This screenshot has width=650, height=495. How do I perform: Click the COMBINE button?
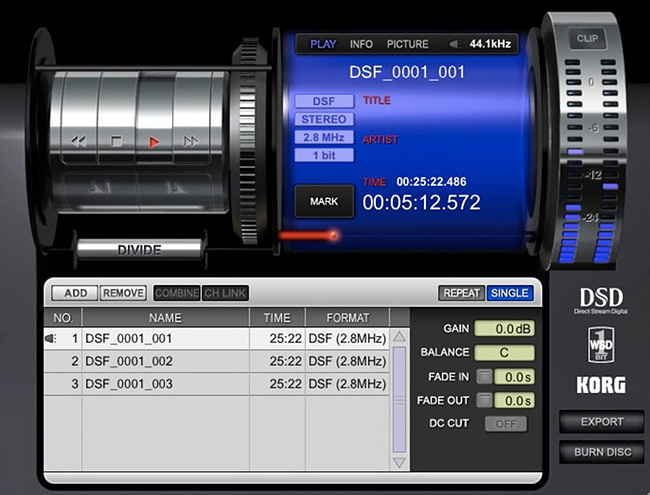pos(177,293)
